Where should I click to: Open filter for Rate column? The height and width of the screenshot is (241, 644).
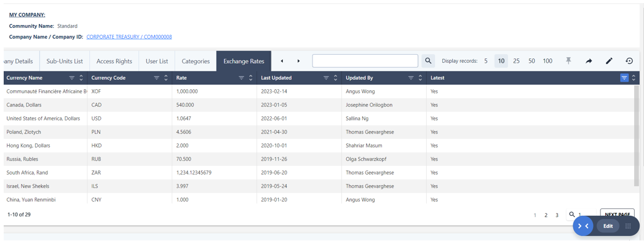242,77
